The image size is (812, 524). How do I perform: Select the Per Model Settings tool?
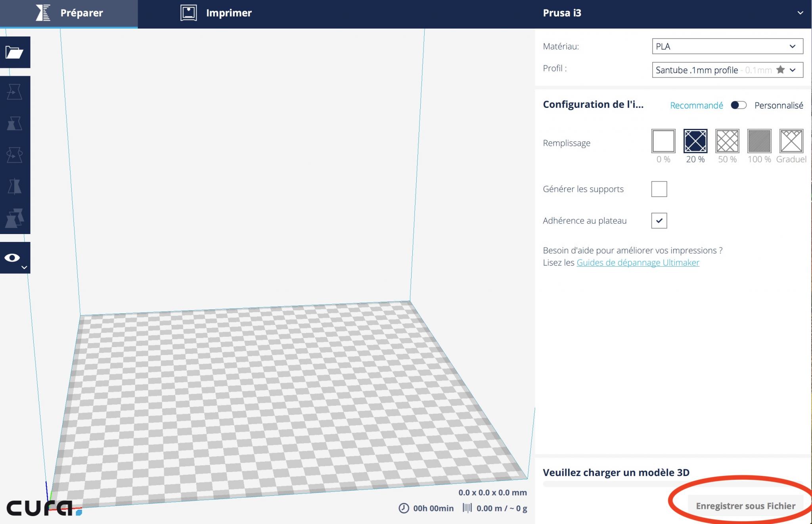[15, 218]
